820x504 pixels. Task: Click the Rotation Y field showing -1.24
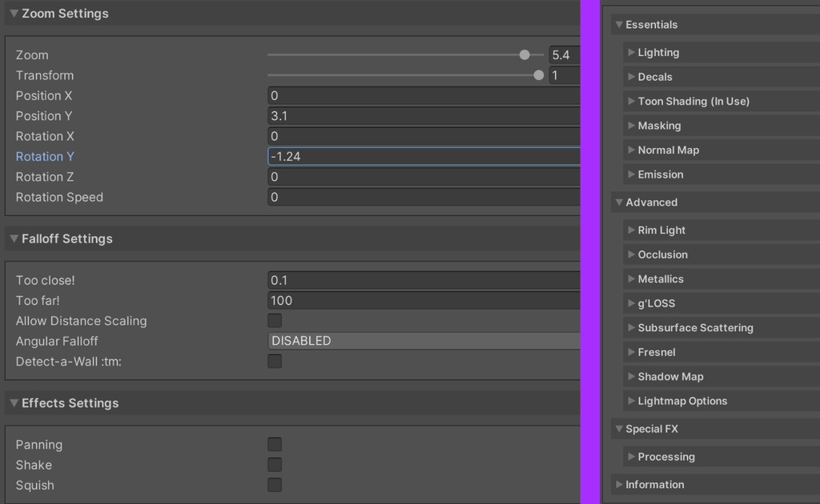click(424, 156)
